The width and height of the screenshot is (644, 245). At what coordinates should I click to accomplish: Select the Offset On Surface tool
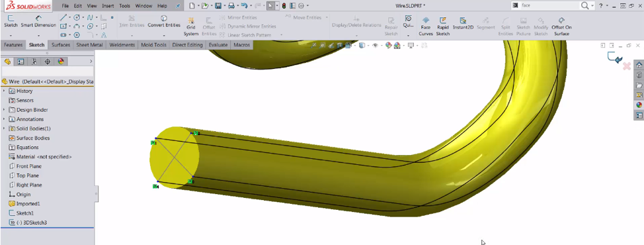(561, 26)
